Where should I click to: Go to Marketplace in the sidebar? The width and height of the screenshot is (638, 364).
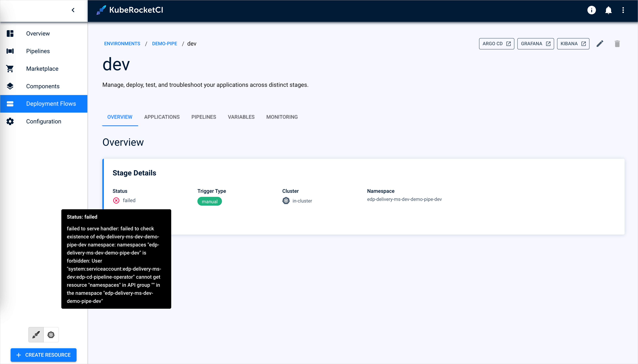[42, 68]
